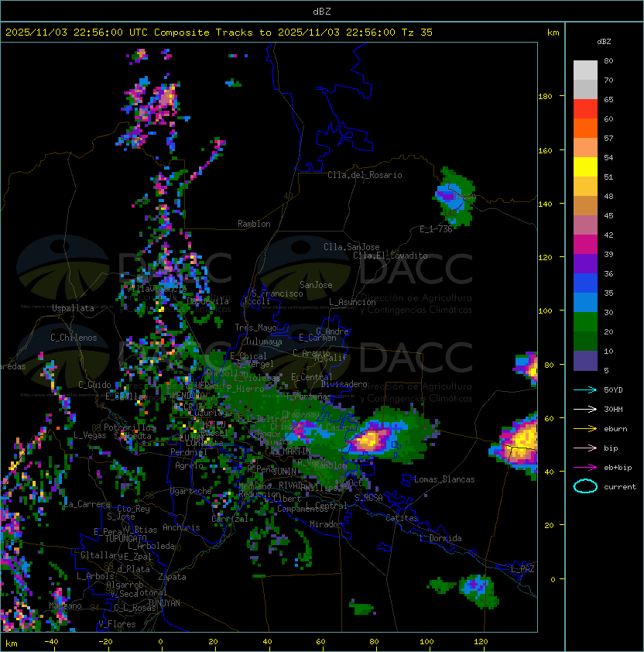Click the 'Lomas_Blancas' place label
This screenshot has height=652, width=644.
click(x=444, y=479)
